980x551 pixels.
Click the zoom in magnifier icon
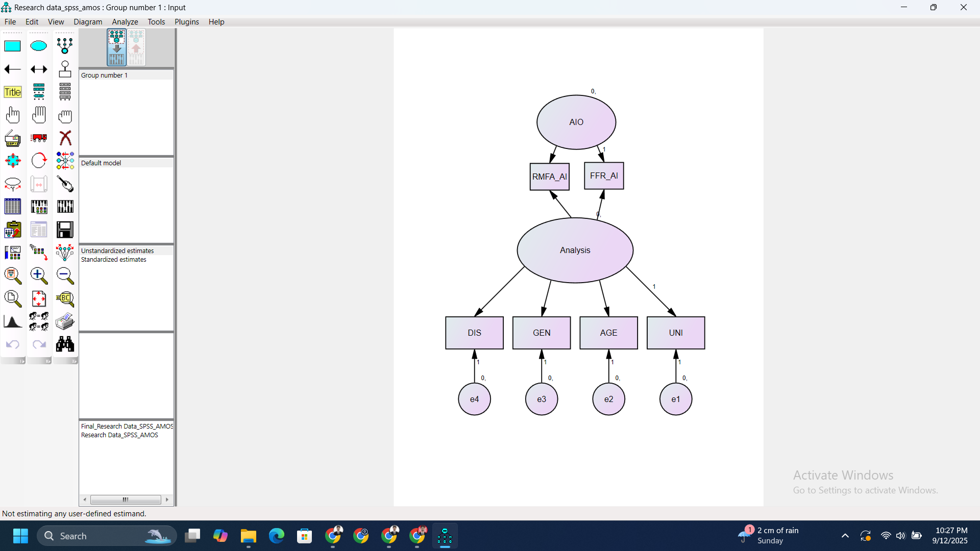[x=39, y=275]
